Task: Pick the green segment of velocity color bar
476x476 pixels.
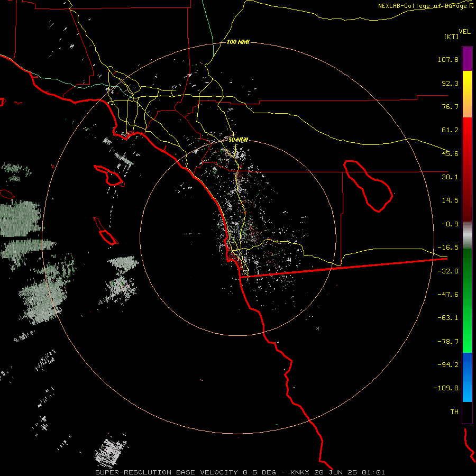Action: coord(467,300)
